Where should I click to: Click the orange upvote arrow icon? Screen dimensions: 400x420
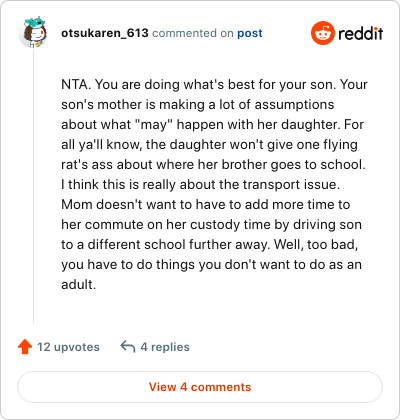tap(25, 347)
